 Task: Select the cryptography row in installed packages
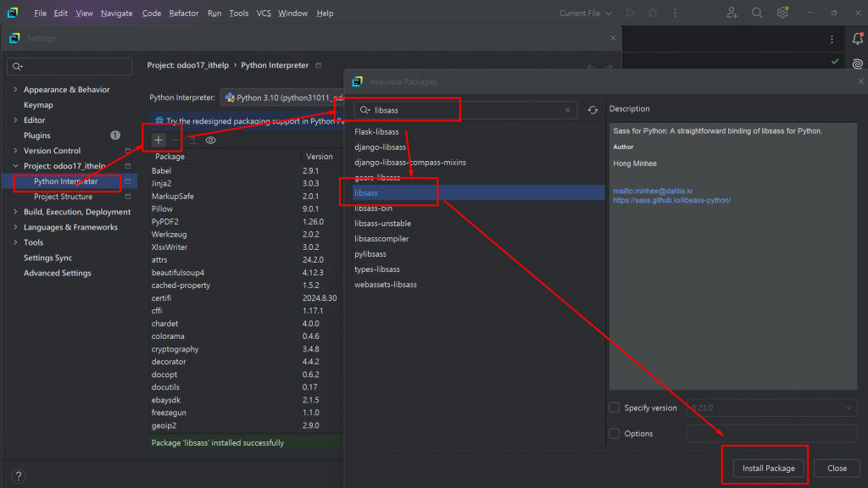click(x=247, y=349)
